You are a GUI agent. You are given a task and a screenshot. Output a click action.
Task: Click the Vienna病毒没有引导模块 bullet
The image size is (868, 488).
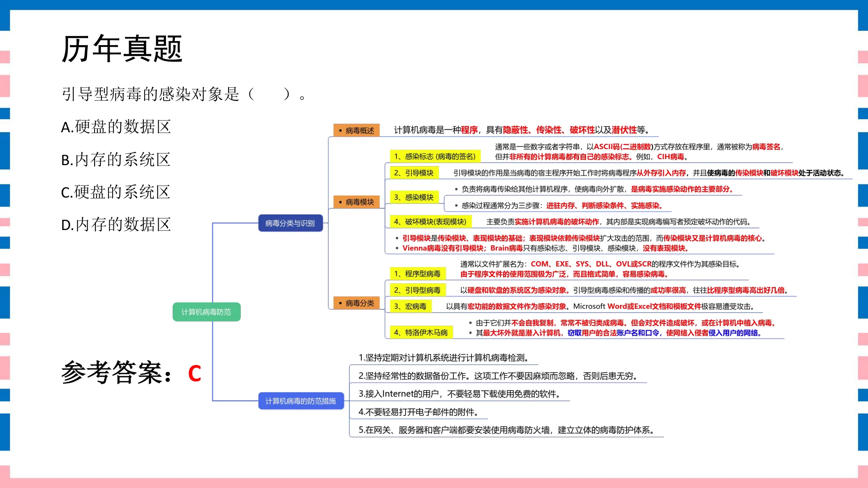pos(542,248)
